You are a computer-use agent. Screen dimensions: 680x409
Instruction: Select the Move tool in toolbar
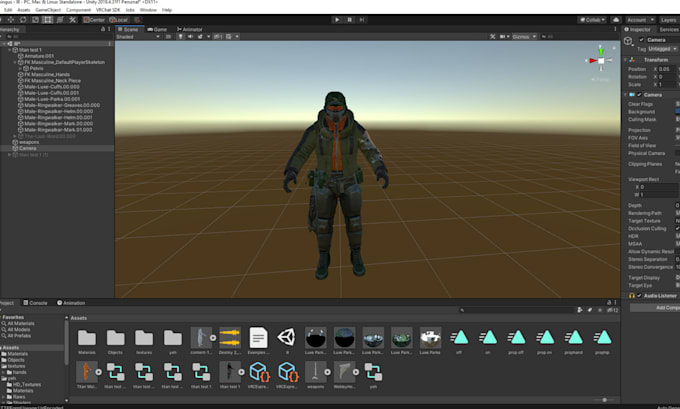pyautogui.click(x=11, y=20)
